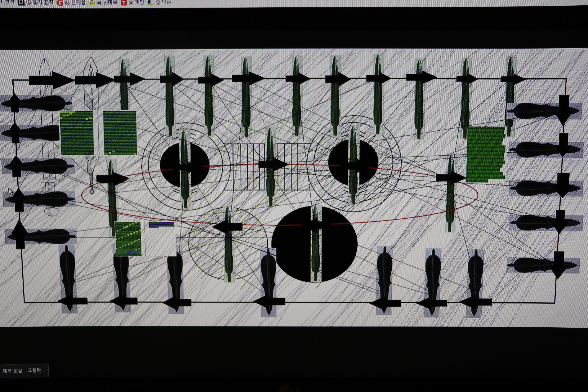
Task: Click the right-pointing arrow beside the solid green block
Action: tap(450, 178)
